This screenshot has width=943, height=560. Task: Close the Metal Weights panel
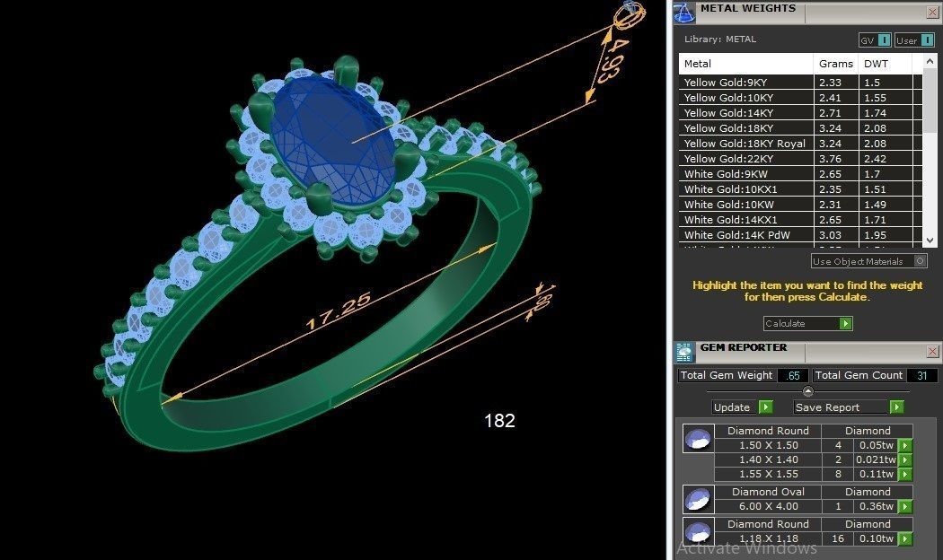tap(933, 12)
